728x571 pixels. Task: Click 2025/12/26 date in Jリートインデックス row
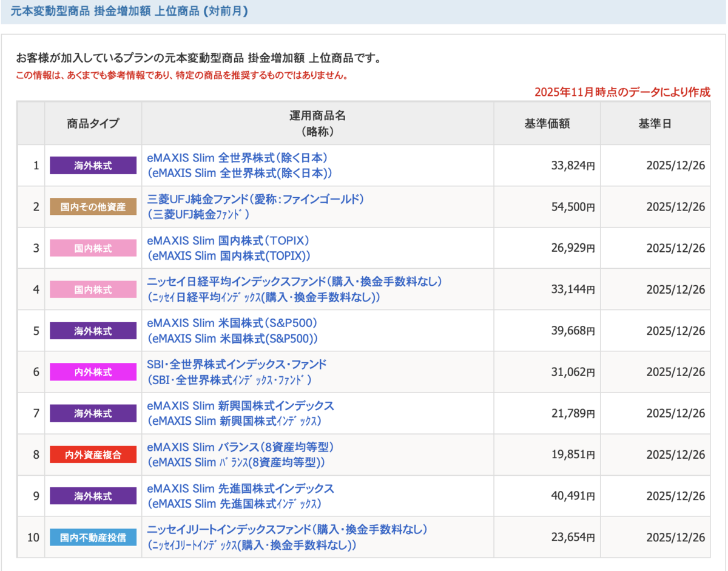click(x=676, y=537)
